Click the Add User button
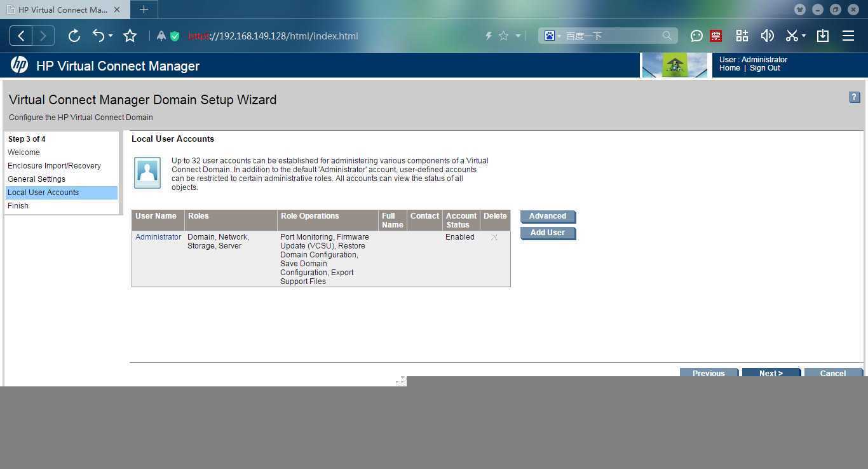 (x=548, y=233)
